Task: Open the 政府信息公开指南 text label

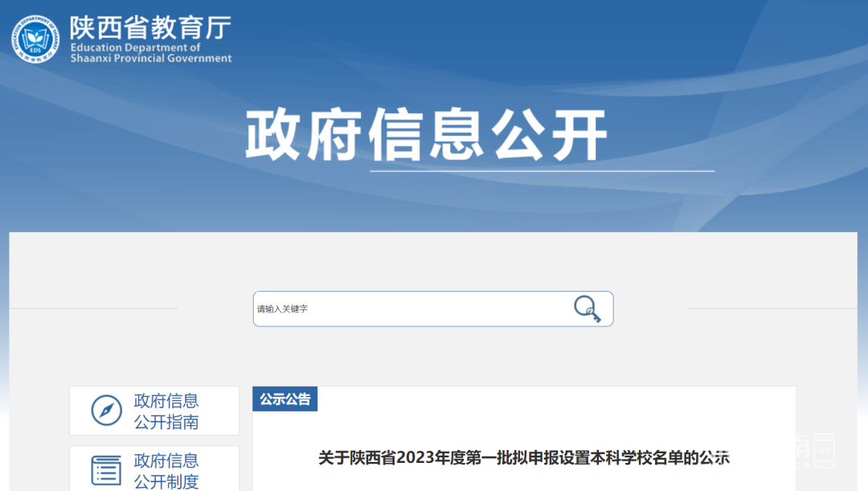Action: tap(166, 411)
